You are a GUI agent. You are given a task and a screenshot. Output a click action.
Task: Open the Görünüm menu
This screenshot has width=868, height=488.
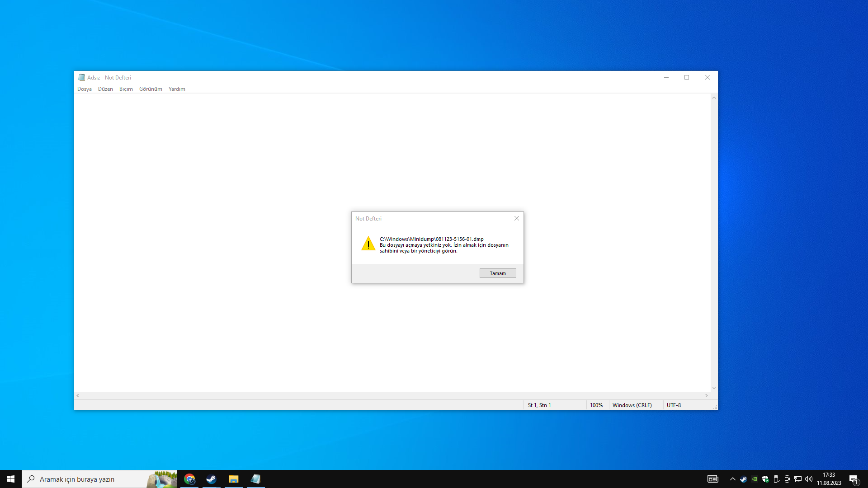click(151, 89)
